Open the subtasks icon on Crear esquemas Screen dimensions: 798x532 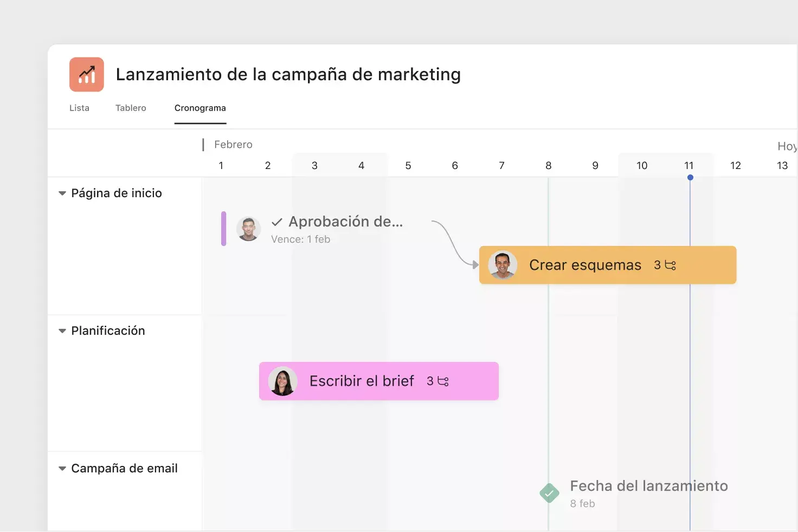click(670, 265)
